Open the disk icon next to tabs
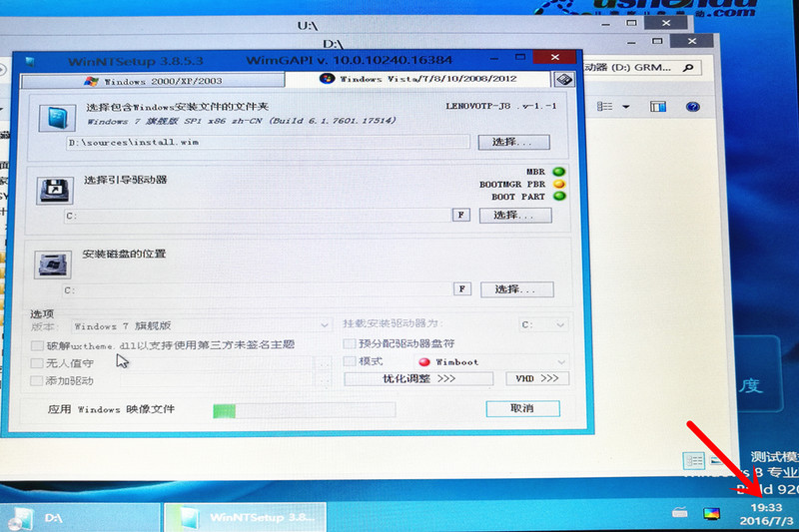 [564, 80]
